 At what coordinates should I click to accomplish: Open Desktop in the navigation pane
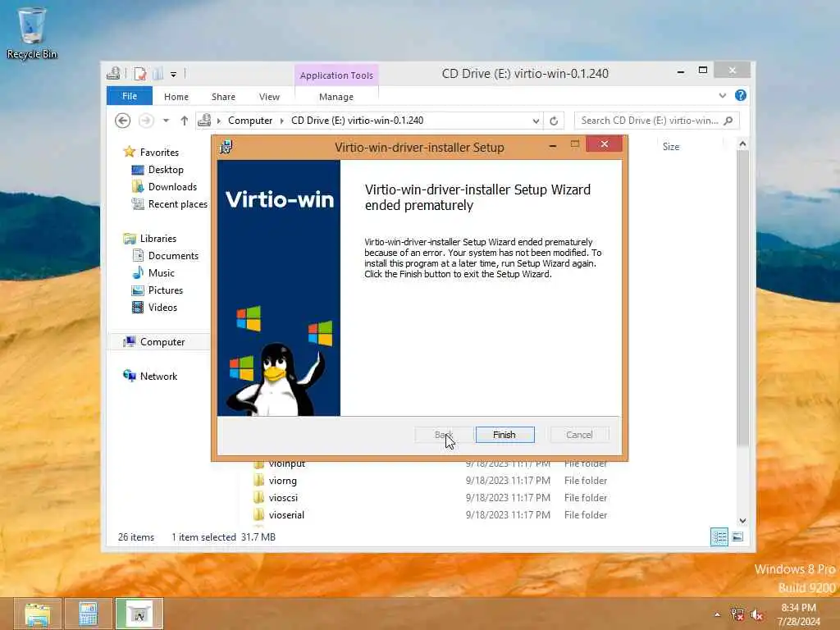tap(166, 170)
